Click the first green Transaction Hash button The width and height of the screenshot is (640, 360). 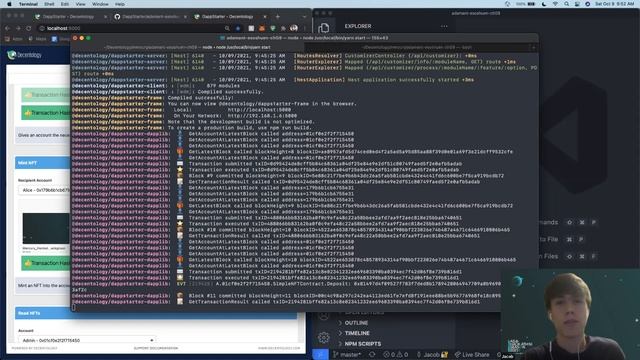[x=46, y=95]
